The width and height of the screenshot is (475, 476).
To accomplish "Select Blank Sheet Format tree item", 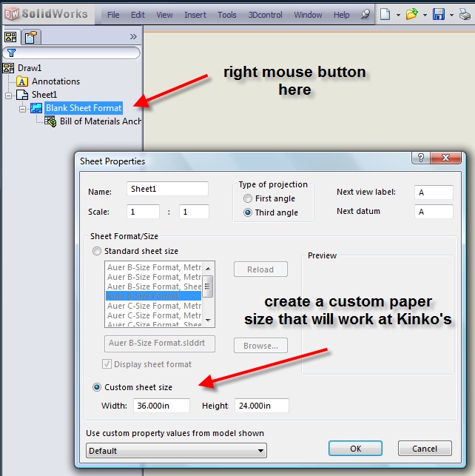I will pos(84,108).
